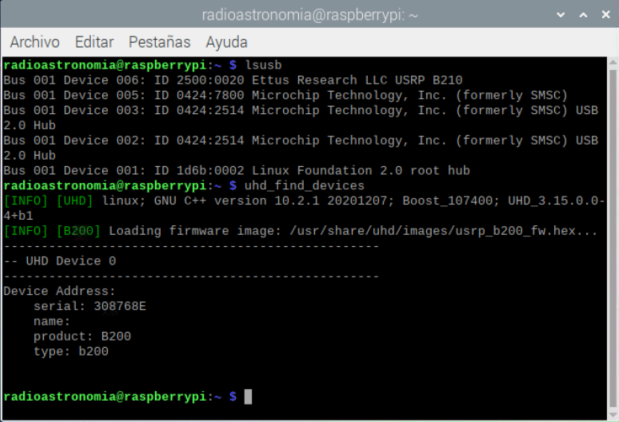Click the Device 003 ID 0424:2514 line
Viewport: 619px width, 422px height.
[x=301, y=118]
